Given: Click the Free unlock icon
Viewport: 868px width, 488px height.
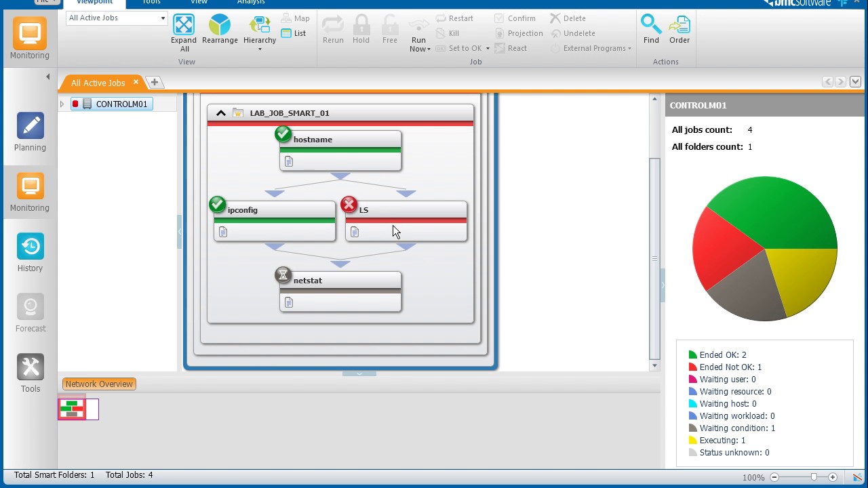Looking at the screenshot, I should click(x=390, y=26).
